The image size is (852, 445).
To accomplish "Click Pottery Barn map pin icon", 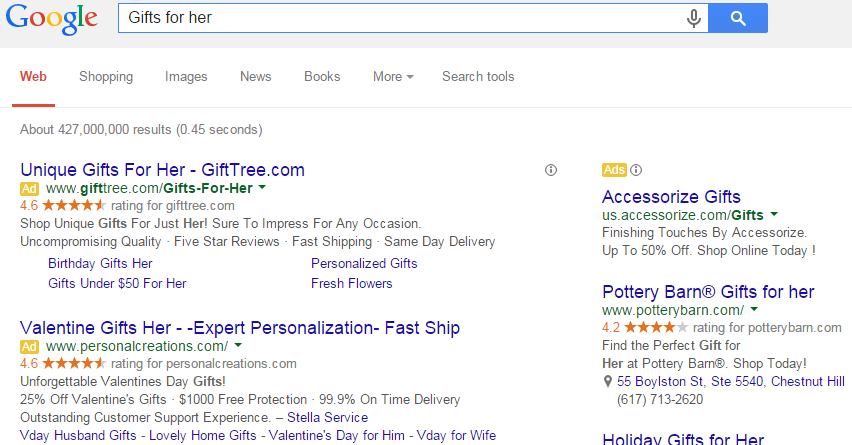I will 608,382.
